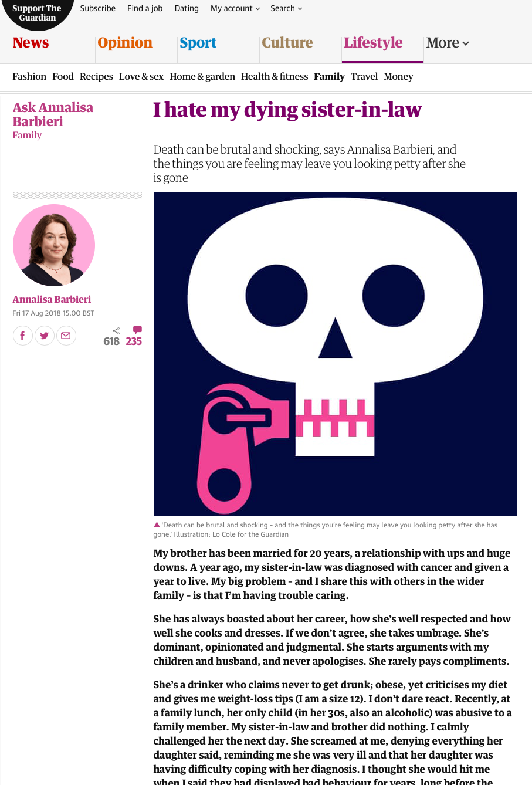Open Annalisa Barbieri author link

[52, 299]
